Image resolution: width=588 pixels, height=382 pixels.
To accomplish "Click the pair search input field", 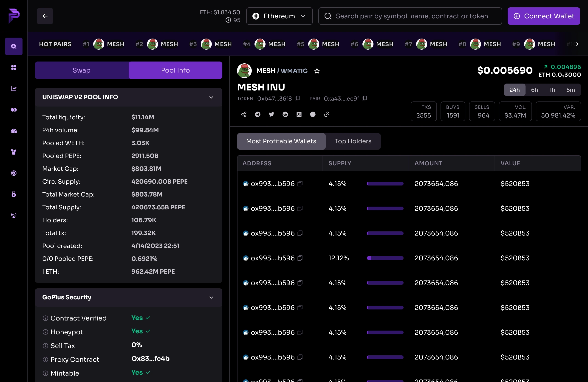I will coord(410,16).
